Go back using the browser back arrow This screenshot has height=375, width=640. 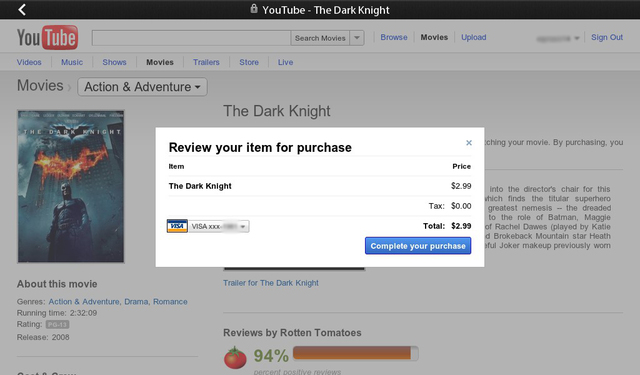coord(22,9)
